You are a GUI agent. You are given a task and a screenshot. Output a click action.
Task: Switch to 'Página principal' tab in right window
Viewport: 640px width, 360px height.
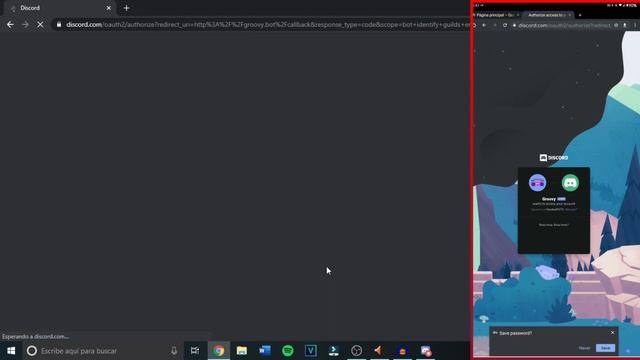click(496, 15)
